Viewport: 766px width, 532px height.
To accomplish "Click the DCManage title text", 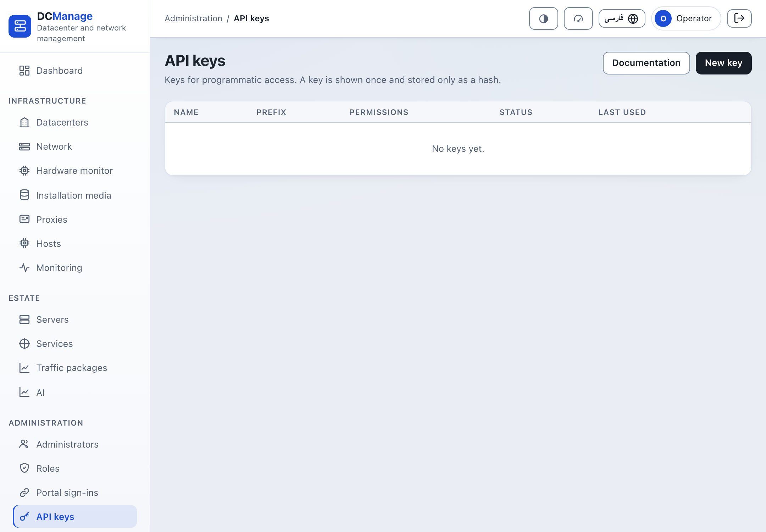I will (65, 16).
